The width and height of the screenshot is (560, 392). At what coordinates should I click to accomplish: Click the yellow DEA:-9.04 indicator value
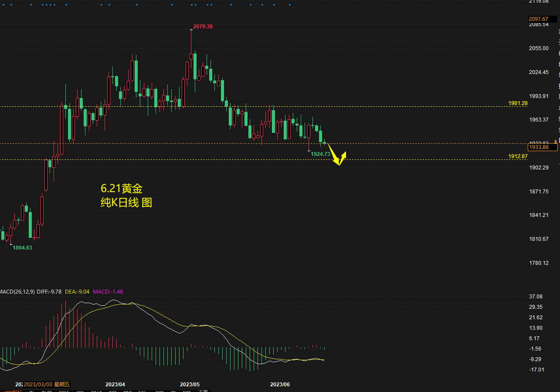coord(77,291)
